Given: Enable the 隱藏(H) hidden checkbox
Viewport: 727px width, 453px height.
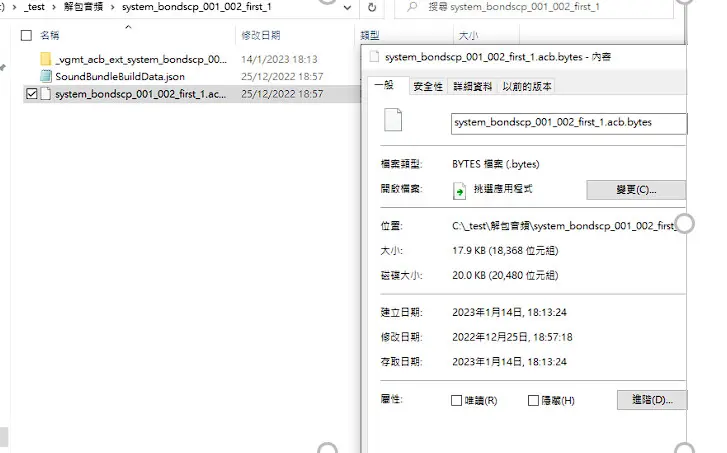Looking at the screenshot, I should 533,400.
